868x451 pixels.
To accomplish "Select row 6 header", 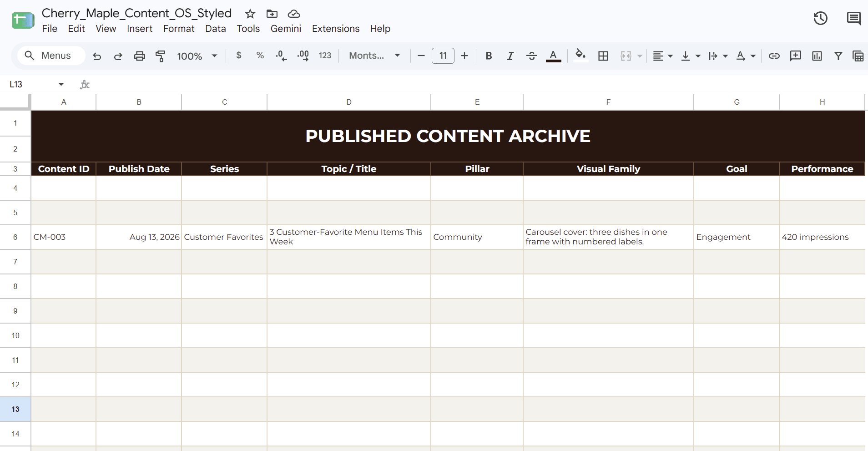I will click(15, 237).
